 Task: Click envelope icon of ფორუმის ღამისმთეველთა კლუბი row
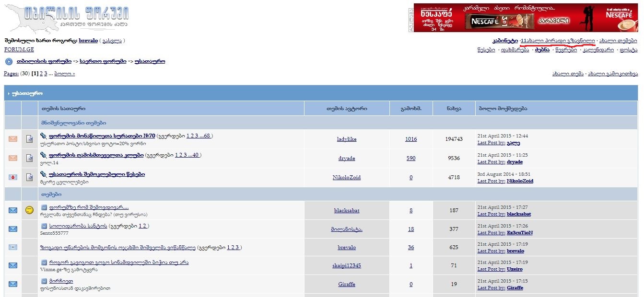(13, 158)
